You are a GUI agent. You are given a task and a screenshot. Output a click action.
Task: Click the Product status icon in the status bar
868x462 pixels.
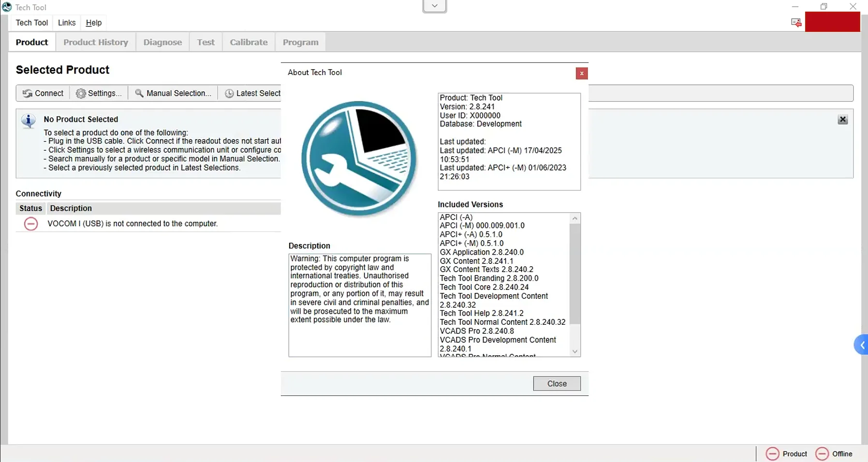pyautogui.click(x=772, y=454)
